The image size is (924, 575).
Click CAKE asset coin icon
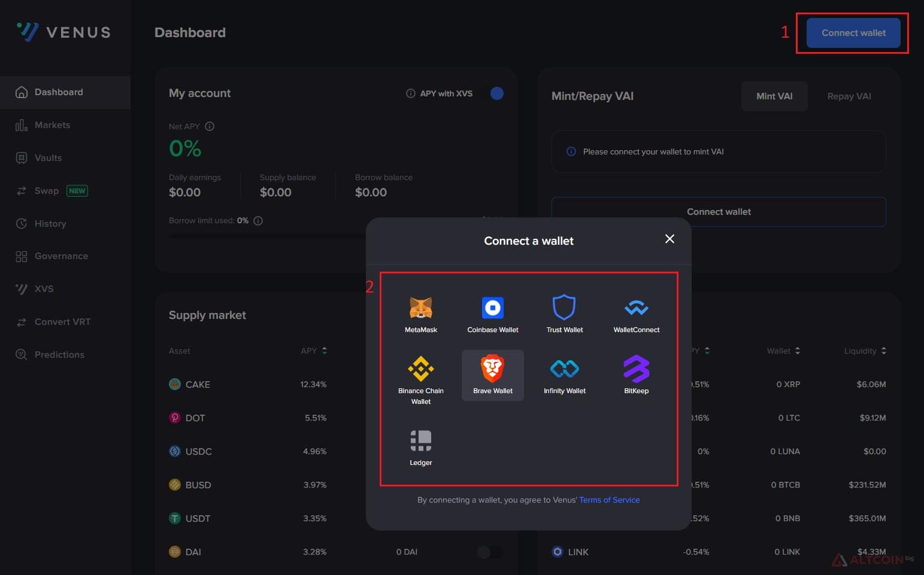[x=175, y=384]
